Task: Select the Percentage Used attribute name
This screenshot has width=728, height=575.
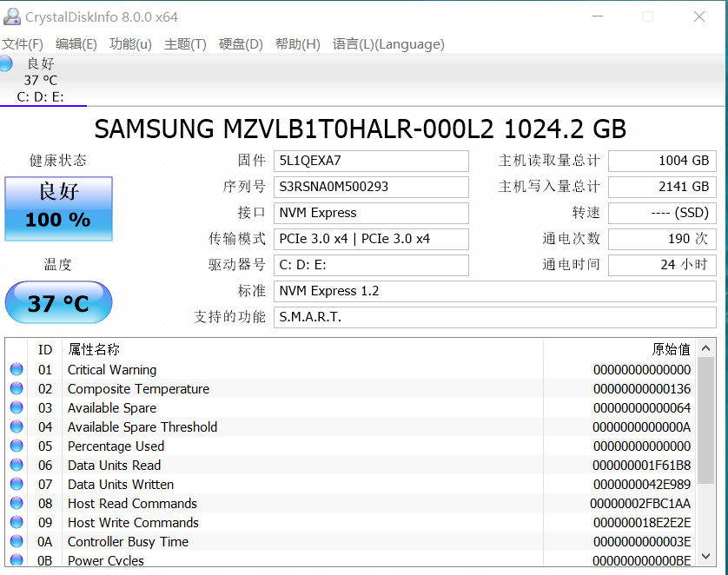Action: click(x=116, y=446)
